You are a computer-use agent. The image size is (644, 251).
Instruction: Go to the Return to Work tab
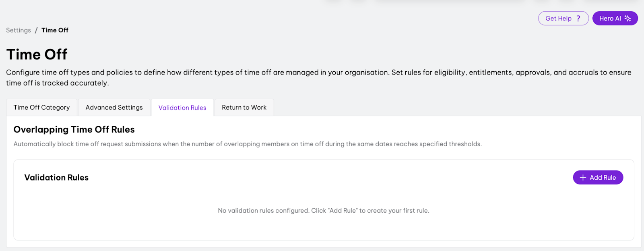coord(244,108)
